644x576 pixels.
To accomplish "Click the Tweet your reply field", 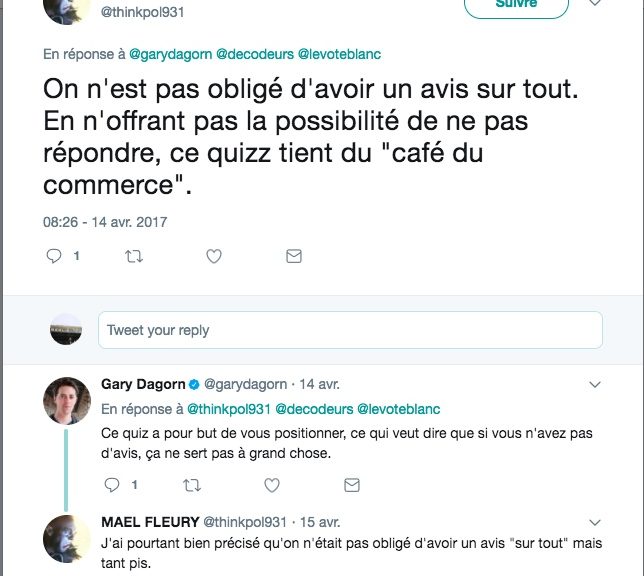I will 350,330.
